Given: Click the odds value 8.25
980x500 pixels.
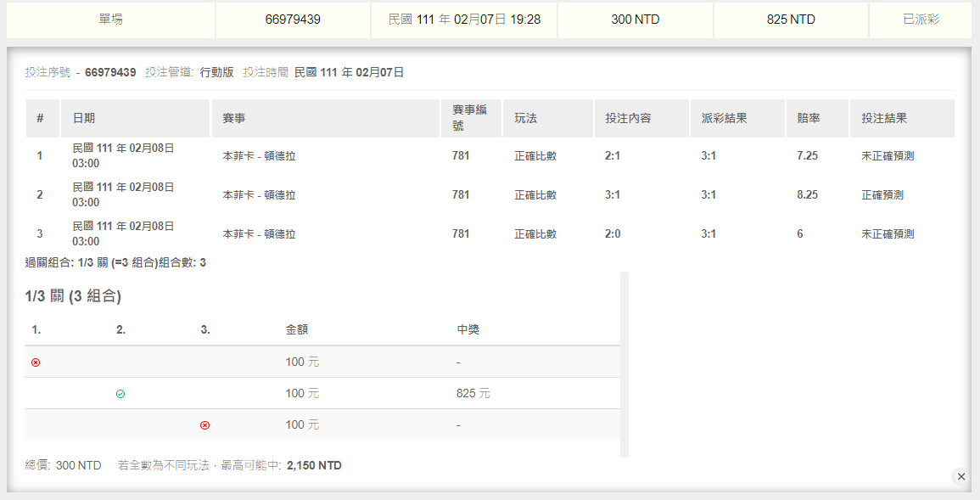Looking at the screenshot, I should click(807, 195).
